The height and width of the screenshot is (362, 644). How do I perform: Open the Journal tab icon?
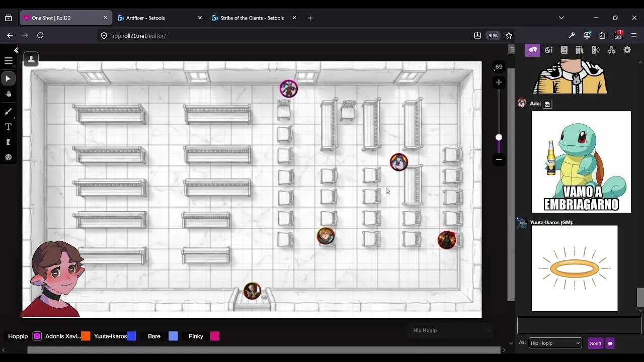coord(564,50)
